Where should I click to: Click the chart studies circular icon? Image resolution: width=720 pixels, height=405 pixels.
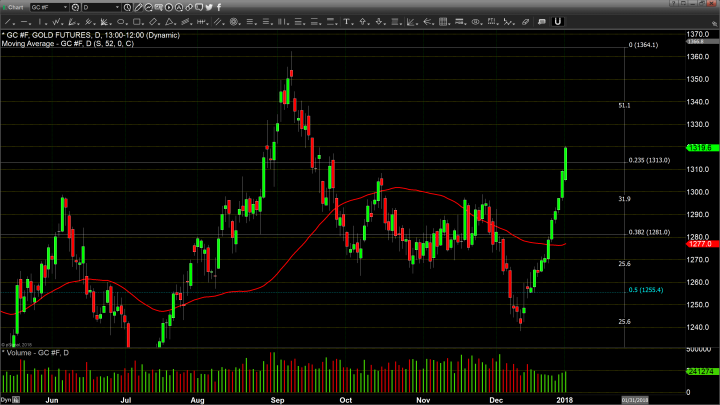pyautogui.click(x=149, y=7)
